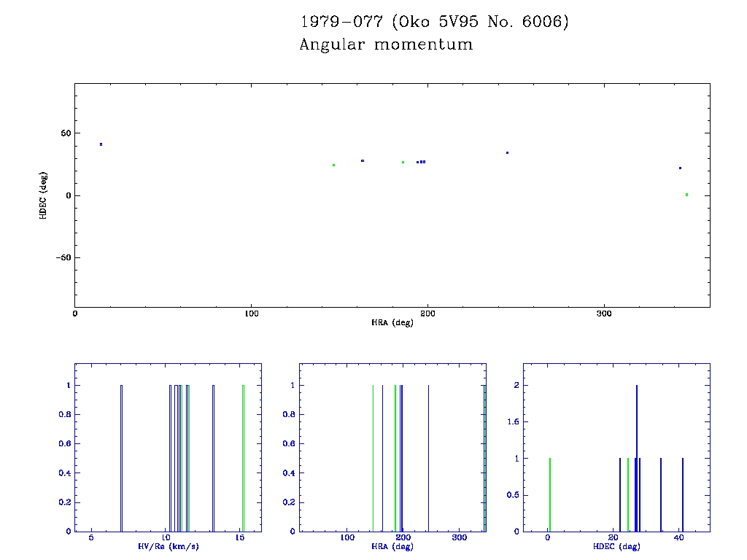Select the green data point near HRA 186
Viewport: 747px width, 560px height.
click(403, 163)
